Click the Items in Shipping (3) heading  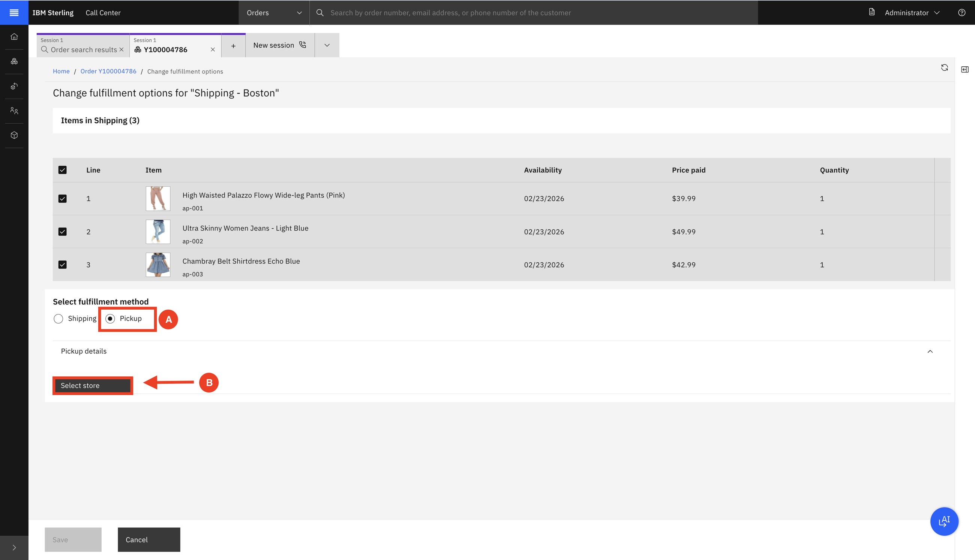pos(100,120)
